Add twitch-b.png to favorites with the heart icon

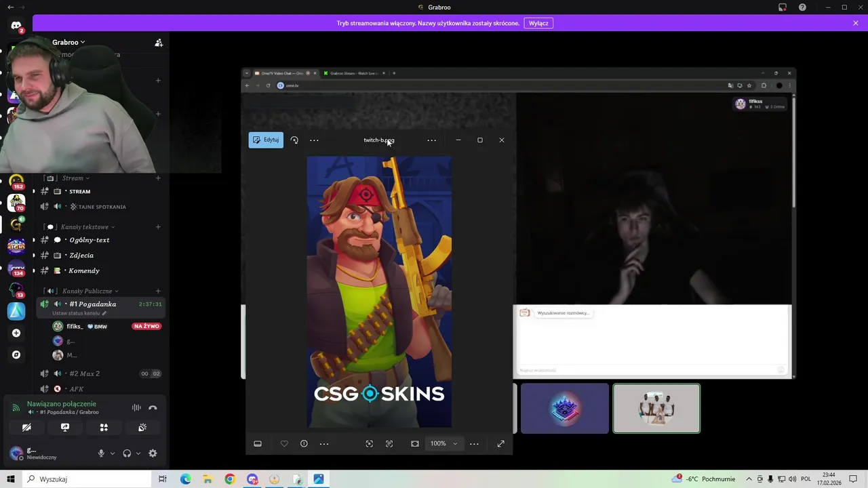coord(284,443)
